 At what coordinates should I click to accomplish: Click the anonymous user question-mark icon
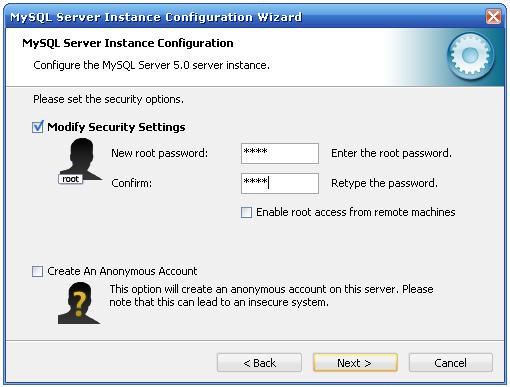79,303
